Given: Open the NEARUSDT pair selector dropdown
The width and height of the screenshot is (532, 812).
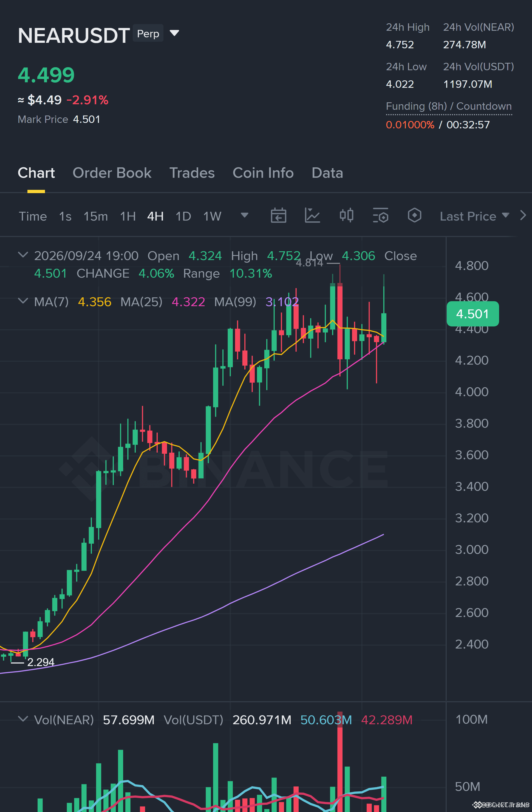Looking at the screenshot, I should point(174,33).
